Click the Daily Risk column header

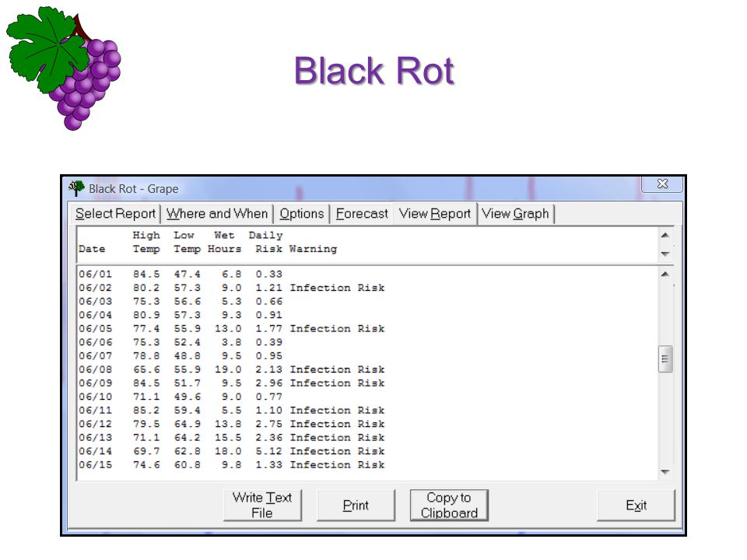pos(266,242)
